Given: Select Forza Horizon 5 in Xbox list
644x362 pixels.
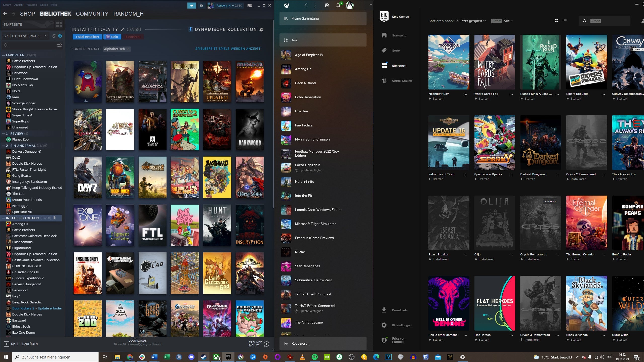Looking at the screenshot, I should [323, 167].
